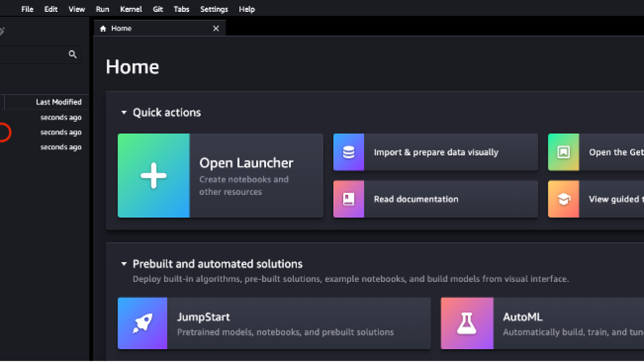Sort files by Last Modified column
644x362 pixels.
point(58,102)
